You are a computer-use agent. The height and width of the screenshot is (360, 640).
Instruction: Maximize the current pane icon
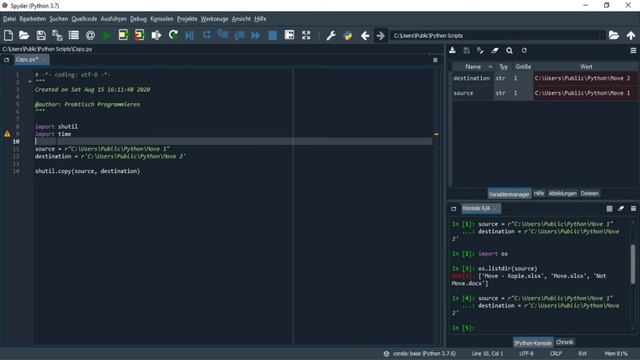click(289, 35)
